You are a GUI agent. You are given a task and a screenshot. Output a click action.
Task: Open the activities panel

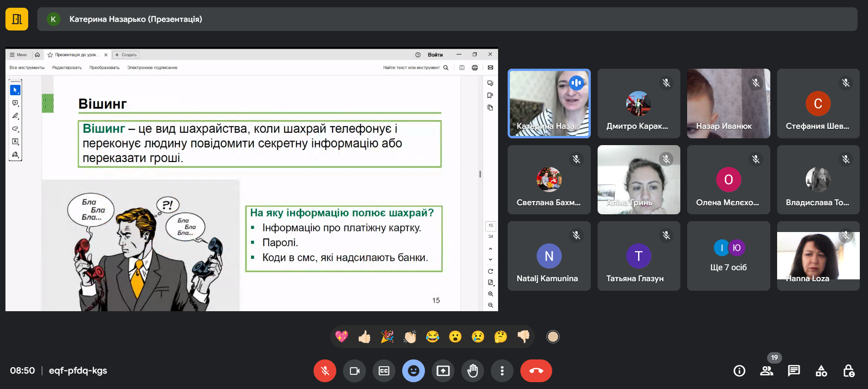click(821, 371)
